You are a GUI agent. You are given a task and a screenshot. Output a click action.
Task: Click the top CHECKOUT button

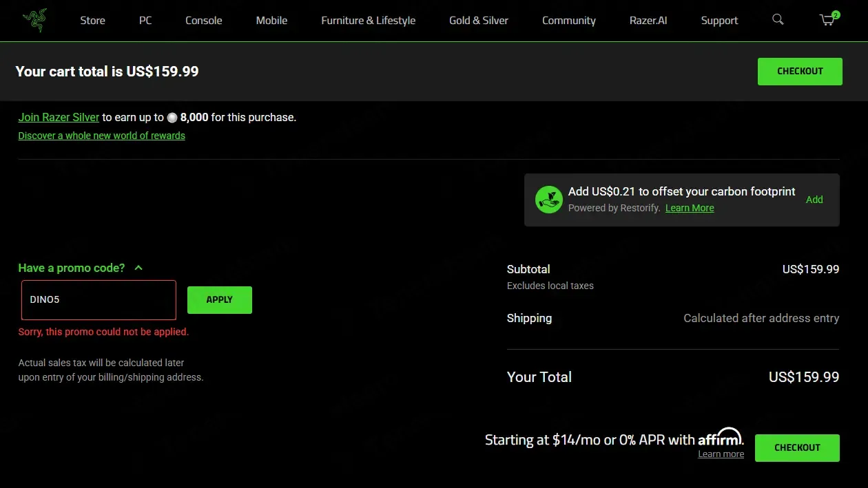click(x=800, y=72)
